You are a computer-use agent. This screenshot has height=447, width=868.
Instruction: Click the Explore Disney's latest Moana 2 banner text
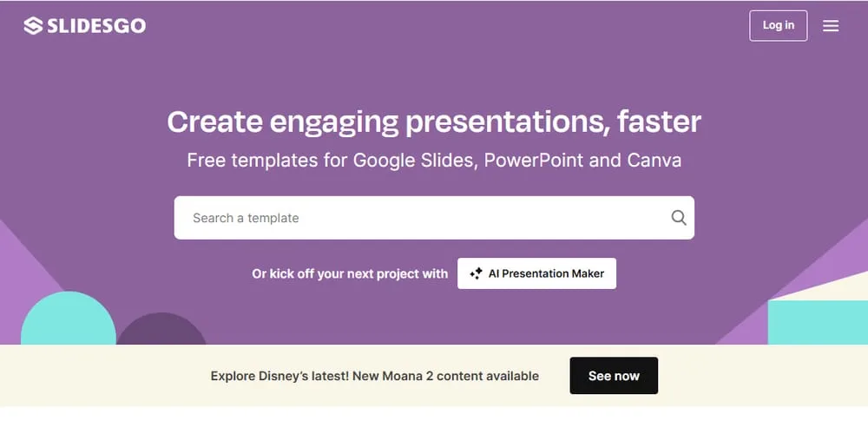click(375, 376)
